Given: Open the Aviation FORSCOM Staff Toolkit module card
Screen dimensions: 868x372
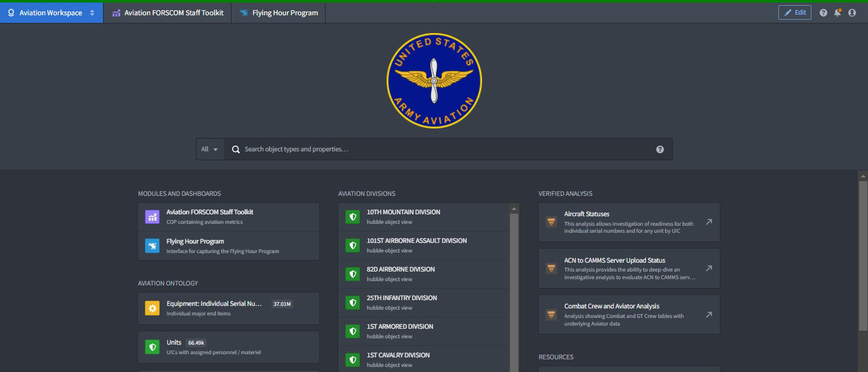Looking at the screenshot, I should click(229, 217).
